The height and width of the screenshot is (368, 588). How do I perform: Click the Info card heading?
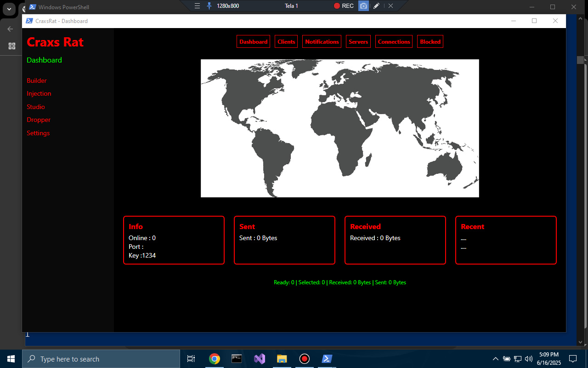[x=136, y=227]
